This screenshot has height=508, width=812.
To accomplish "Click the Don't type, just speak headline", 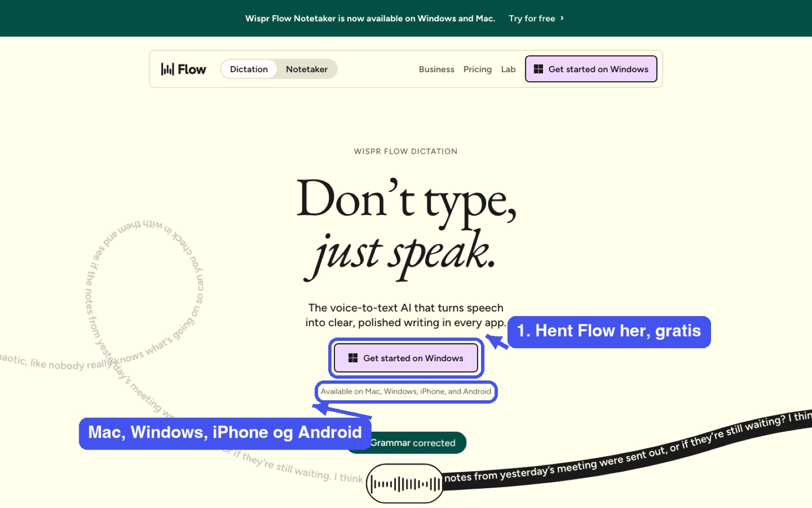I will click(x=406, y=228).
